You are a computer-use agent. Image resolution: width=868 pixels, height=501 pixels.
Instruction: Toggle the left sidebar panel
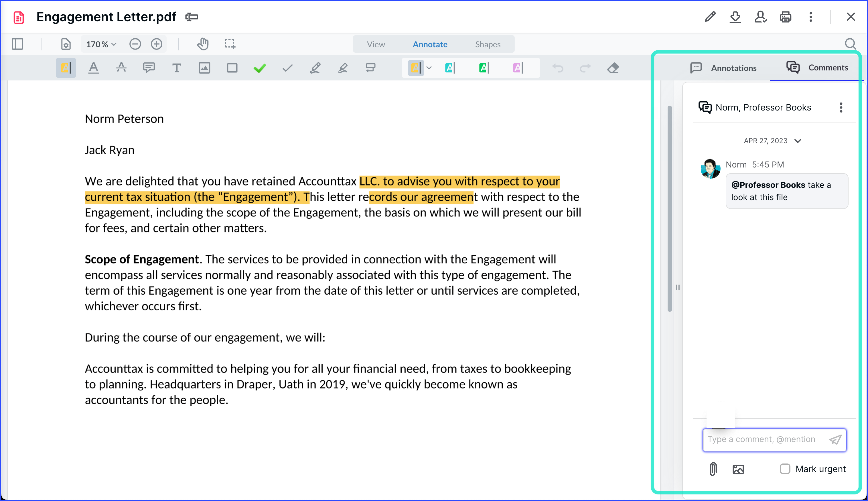(x=17, y=44)
